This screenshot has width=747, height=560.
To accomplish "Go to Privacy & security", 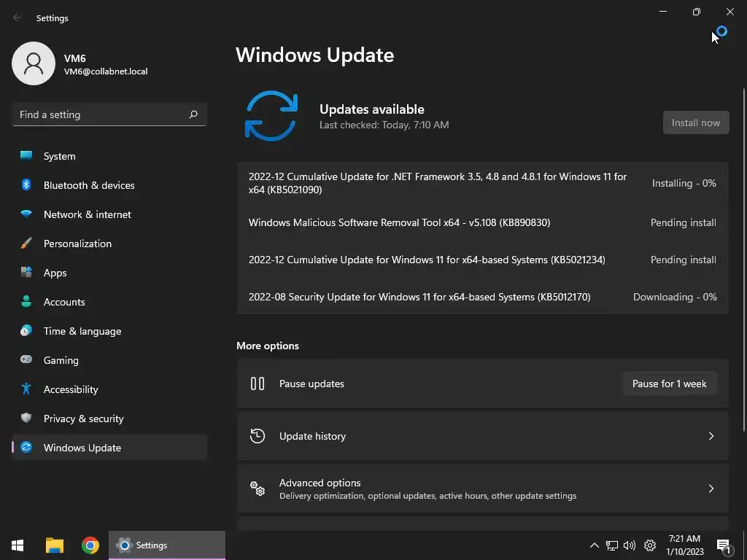I will [x=109, y=418].
